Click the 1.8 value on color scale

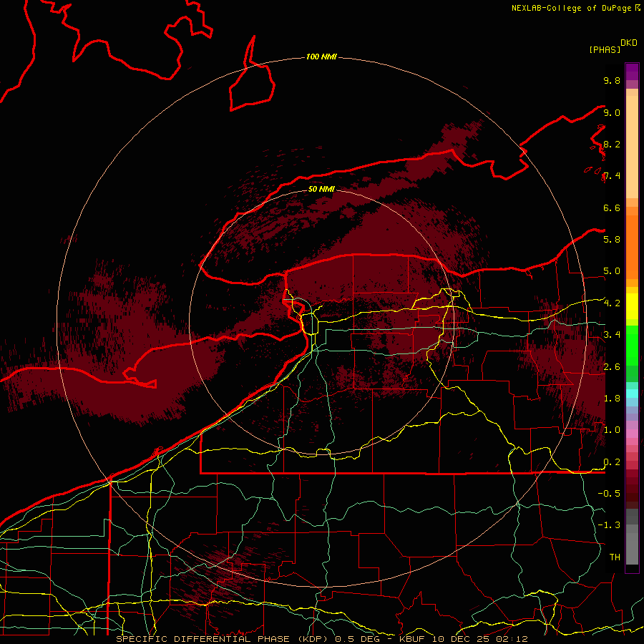pyautogui.click(x=612, y=398)
